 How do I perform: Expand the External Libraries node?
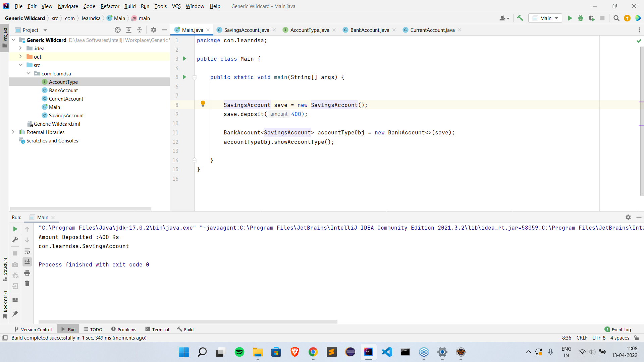coord(13,132)
